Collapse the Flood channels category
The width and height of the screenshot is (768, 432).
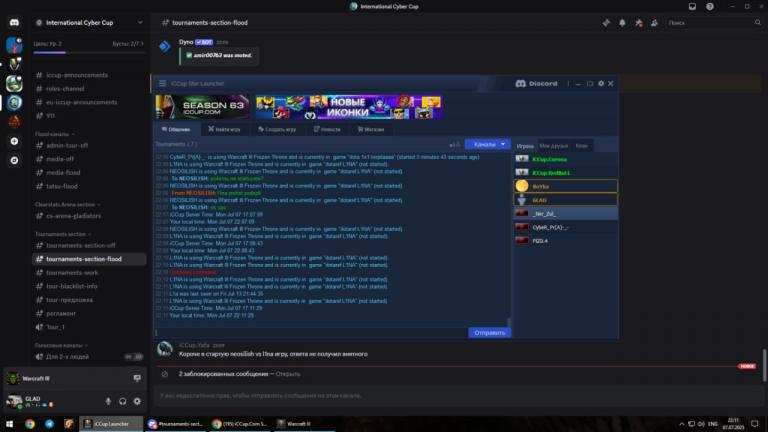54,134
